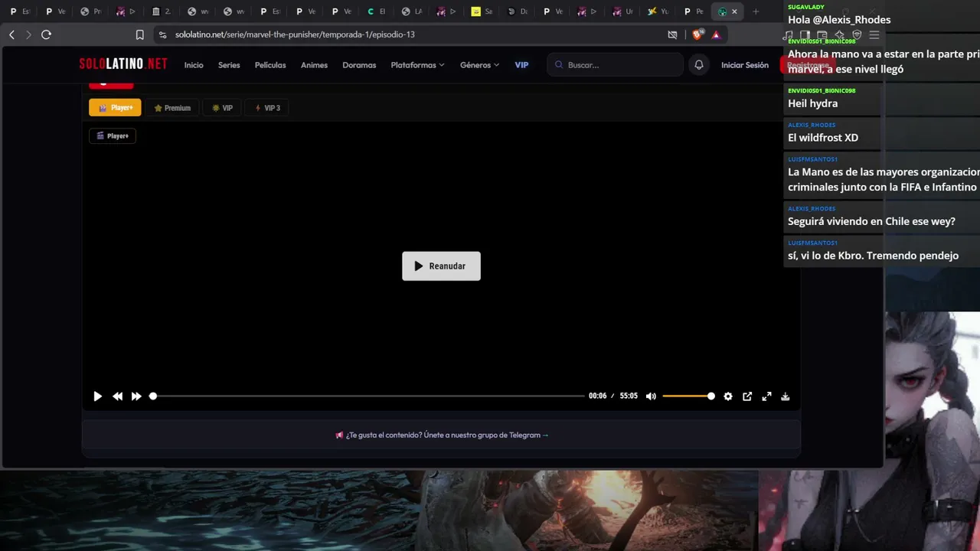Switch to the "Pr" browser tab
This screenshot has height=551, width=980.
pyautogui.click(x=91, y=11)
